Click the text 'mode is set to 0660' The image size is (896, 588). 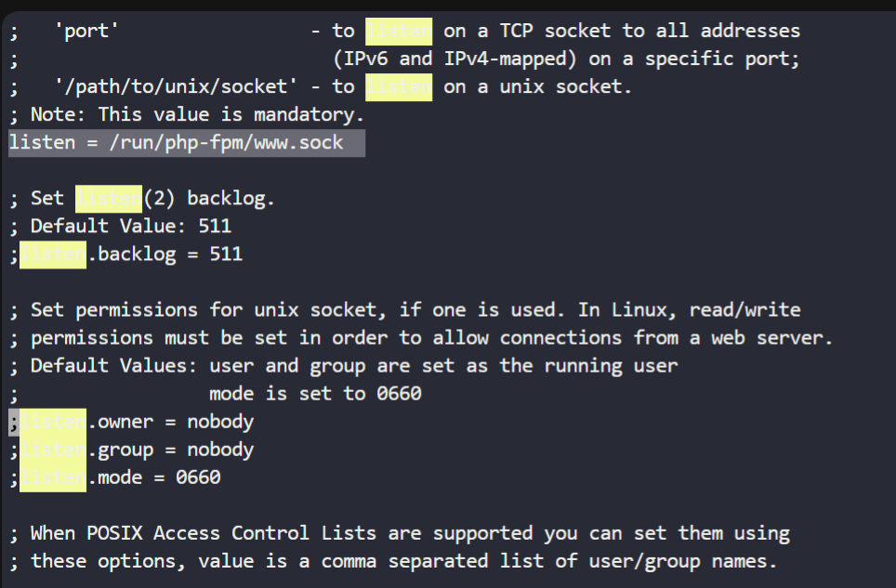pos(315,395)
